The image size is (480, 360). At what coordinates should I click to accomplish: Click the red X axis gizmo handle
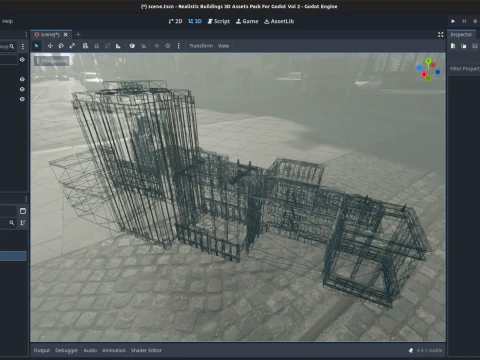tap(424, 74)
